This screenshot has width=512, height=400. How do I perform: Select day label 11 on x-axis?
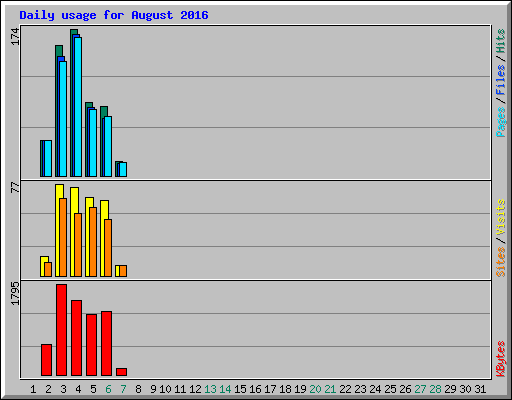click(180, 389)
